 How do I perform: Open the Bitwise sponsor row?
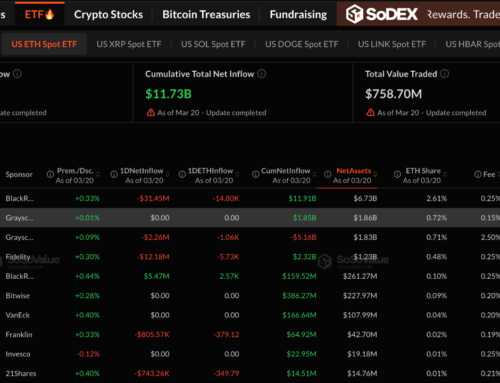point(250,296)
